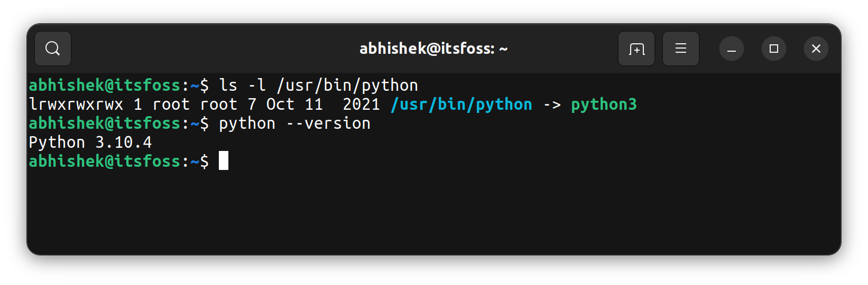The height and width of the screenshot is (285, 868).
Task: Click the lrwxrwxrwx permissions text
Action: [x=76, y=104]
